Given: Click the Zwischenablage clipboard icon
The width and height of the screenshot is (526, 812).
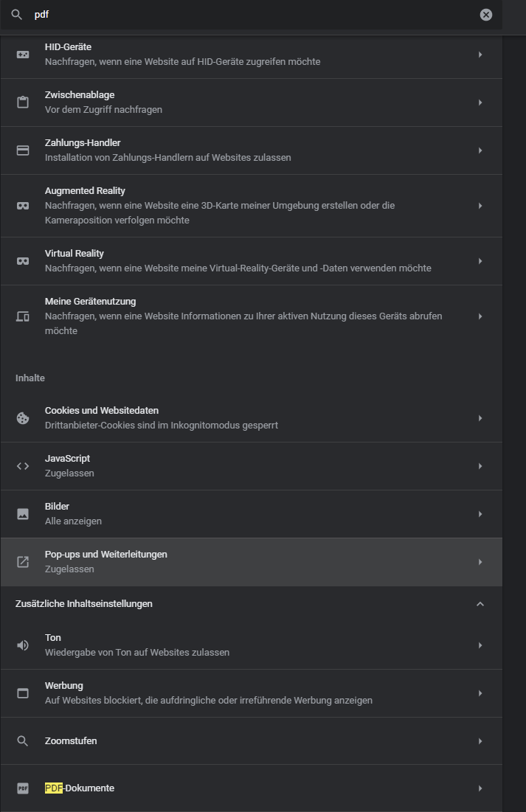Looking at the screenshot, I should 23,103.
